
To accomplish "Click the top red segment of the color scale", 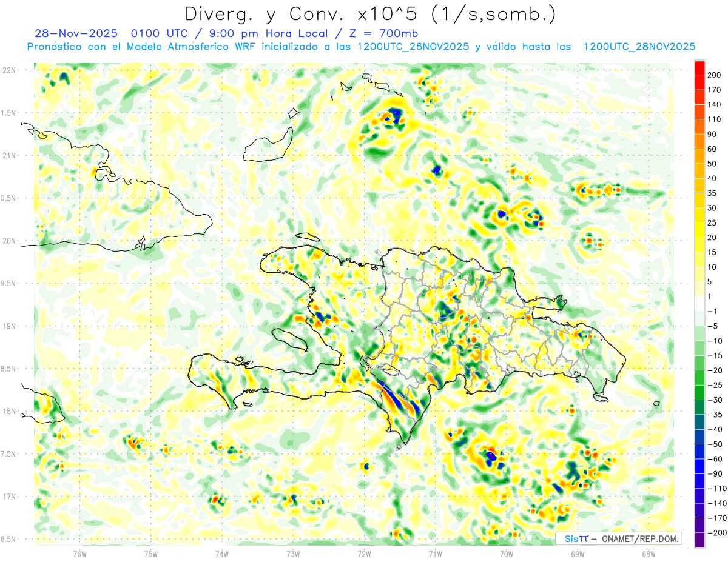I will click(x=699, y=67).
